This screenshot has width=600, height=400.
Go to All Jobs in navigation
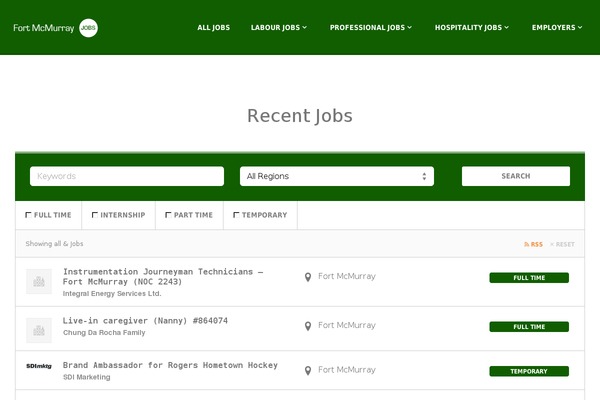pos(214,28)
